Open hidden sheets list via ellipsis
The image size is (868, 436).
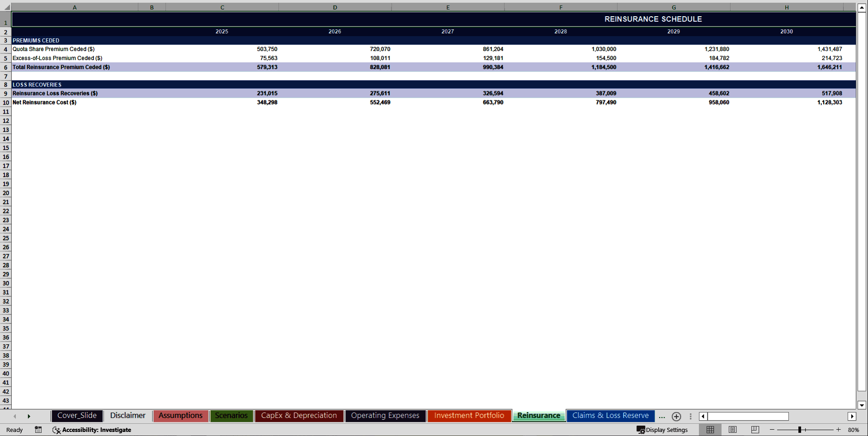(662, 417)
